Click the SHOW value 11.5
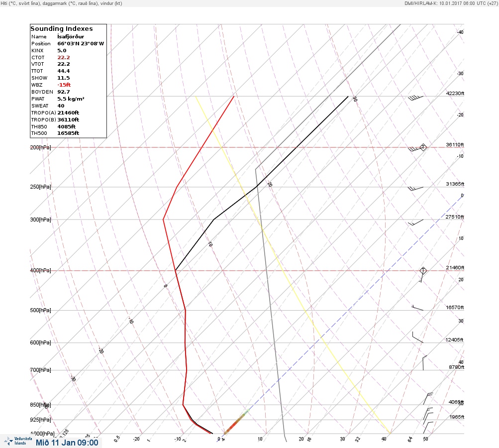Screen dimensions: 499x448 click(63, 78)
